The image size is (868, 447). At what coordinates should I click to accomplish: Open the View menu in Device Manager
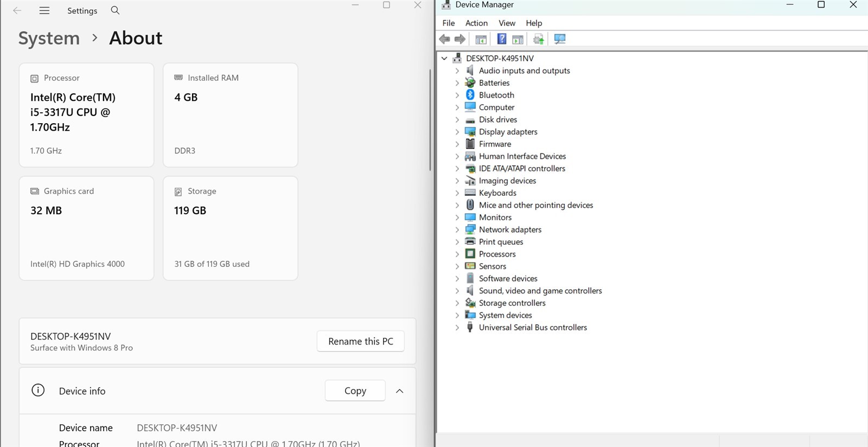pyautogui.click(x=507, y=23)
